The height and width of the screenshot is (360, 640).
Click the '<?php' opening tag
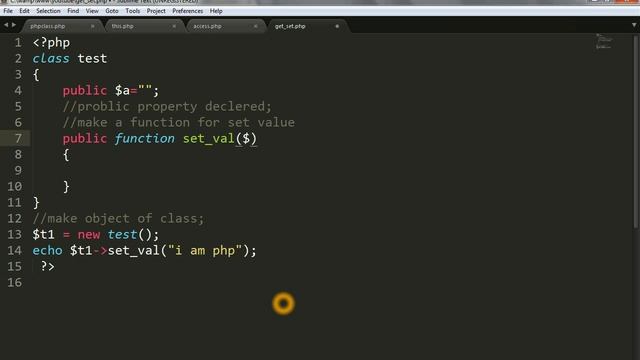click(51, 43)
